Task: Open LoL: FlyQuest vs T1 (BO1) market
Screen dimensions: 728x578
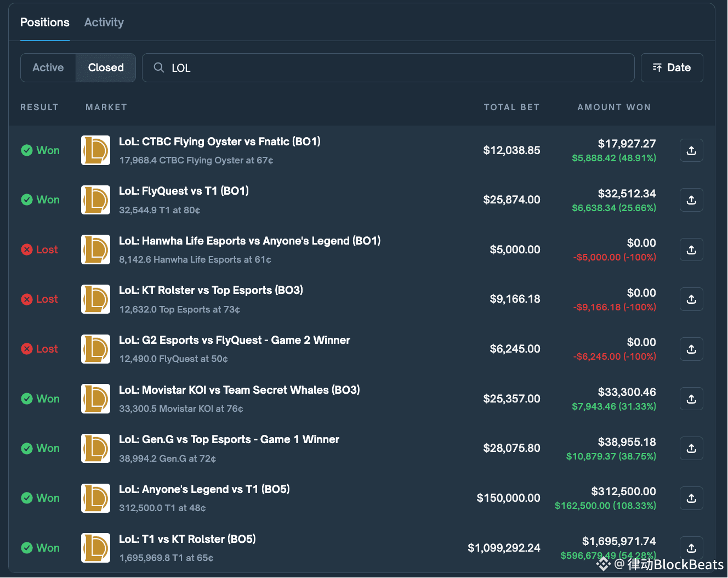Action: 184,191
